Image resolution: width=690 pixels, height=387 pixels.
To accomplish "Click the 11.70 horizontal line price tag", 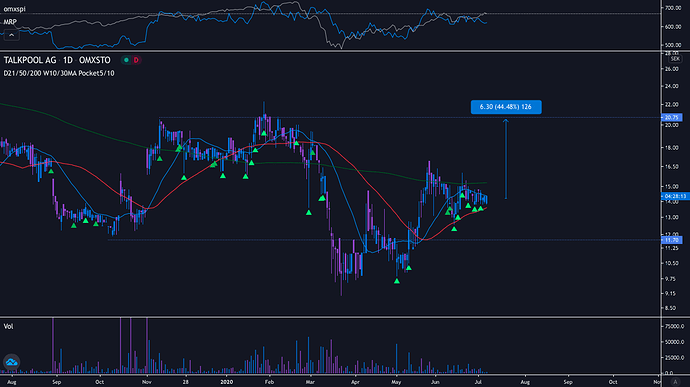I will click(x=672, y=240).
